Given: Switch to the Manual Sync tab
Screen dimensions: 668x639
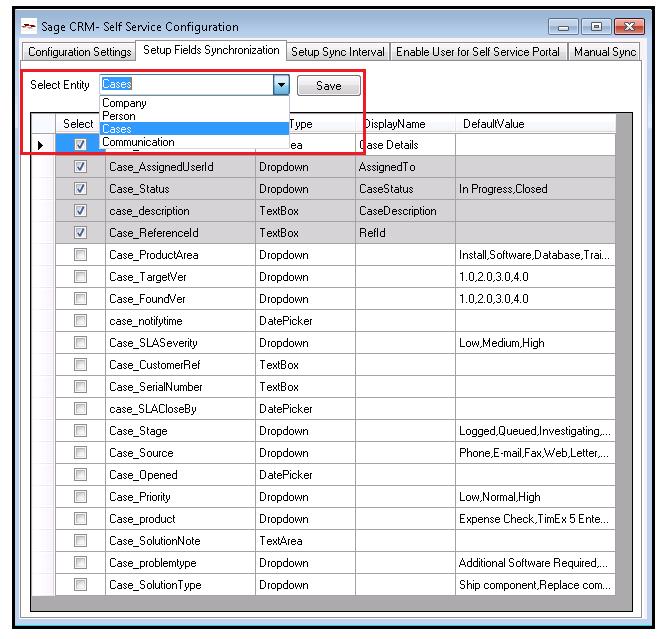Looking at the screenshot, I should pyautogui.click(x=604, y=52).
